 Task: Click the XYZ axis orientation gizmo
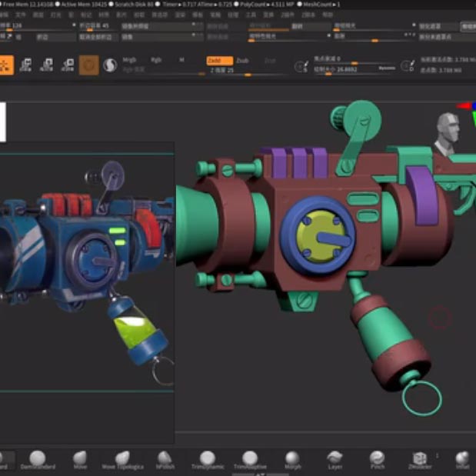coord(468,113)
